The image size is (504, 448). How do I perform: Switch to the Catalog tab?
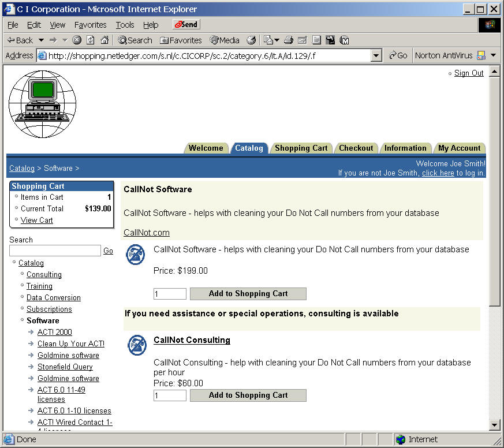click(249, 148)
